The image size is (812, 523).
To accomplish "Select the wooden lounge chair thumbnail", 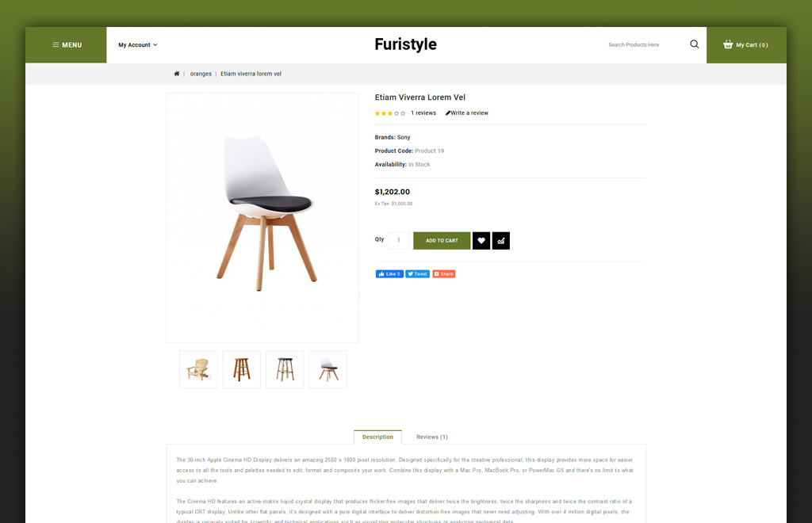I will point(198,369).
